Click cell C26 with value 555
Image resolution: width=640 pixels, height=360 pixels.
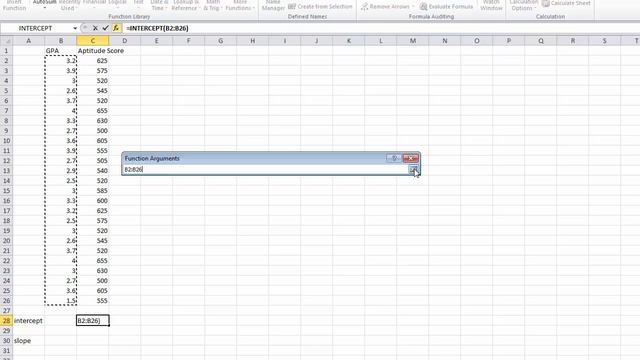point(93,300)
